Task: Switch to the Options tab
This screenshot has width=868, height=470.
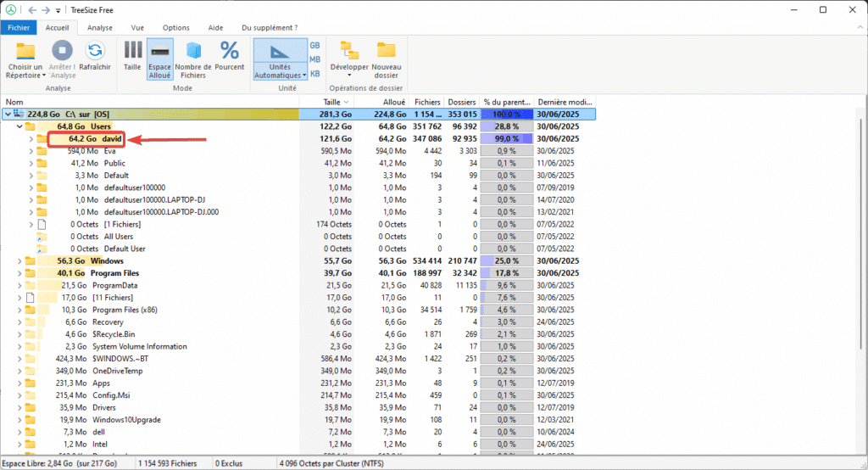Action: (x=176, y=28)
